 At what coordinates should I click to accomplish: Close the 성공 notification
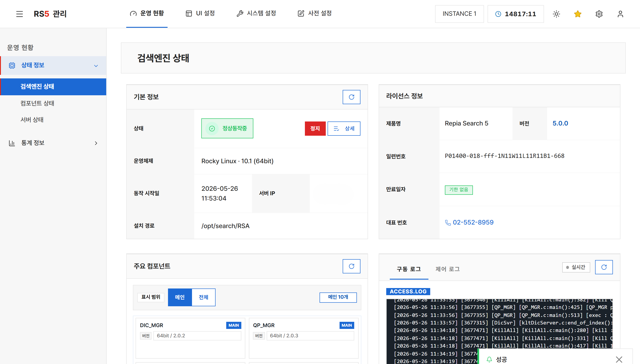click(619, 360)
